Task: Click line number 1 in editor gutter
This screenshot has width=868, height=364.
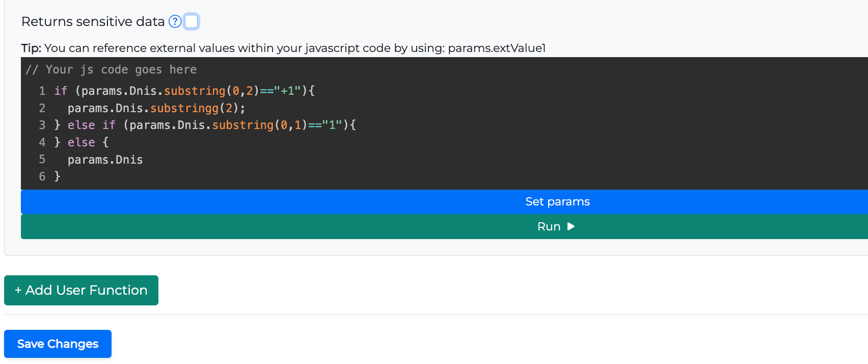Action: coord(42,91)
